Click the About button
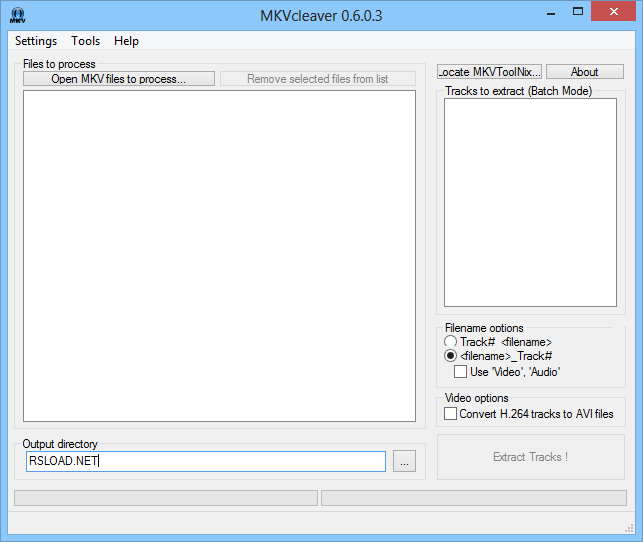This screenshot has height=542, width=643. 585,72
